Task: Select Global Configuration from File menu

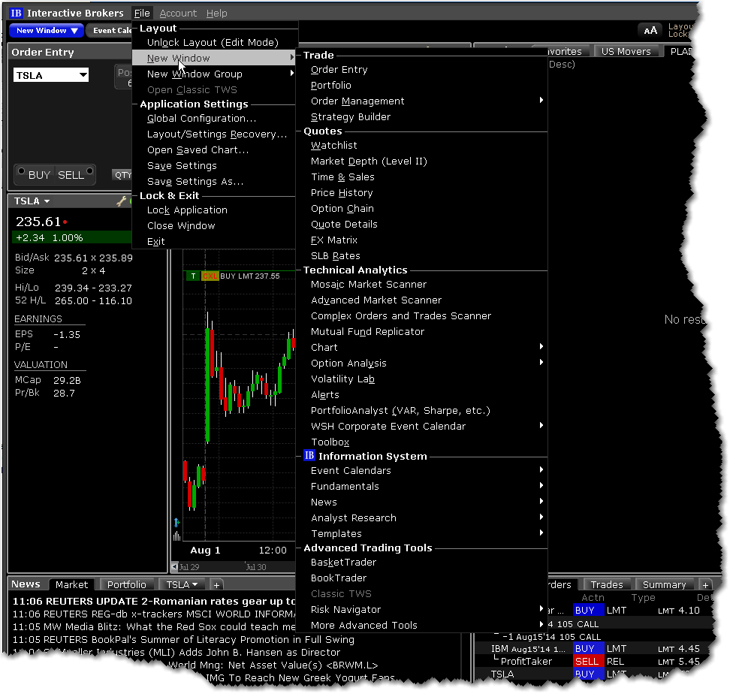Action: point(201,119)
